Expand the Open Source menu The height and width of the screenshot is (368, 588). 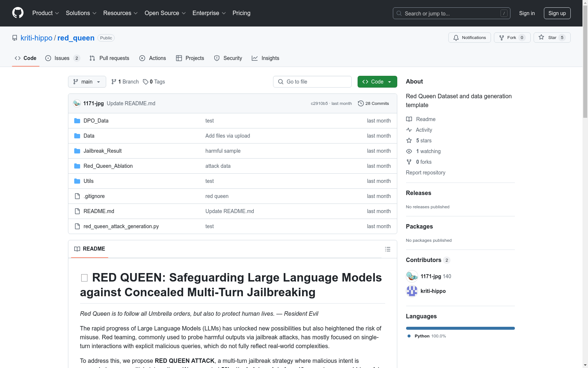click(x=165, y=13)
